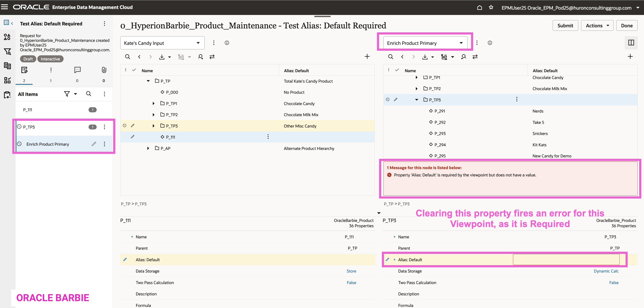Click the Interactive status badge
The width and height of the screenshot is (644, 308).
[50, 59]
